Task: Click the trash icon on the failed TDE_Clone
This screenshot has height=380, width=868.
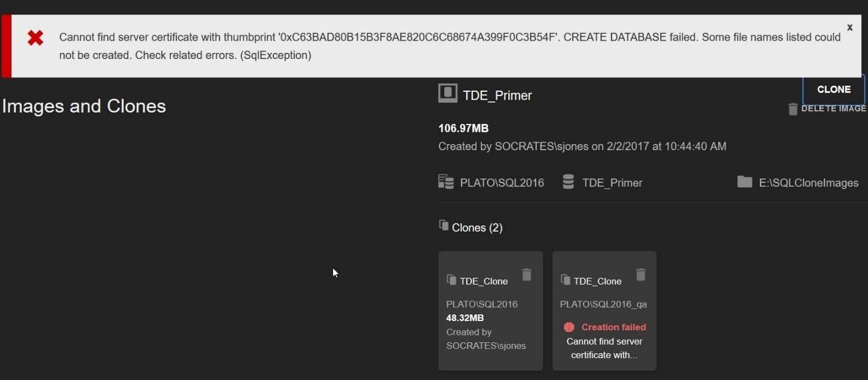Action: (641, 275)
